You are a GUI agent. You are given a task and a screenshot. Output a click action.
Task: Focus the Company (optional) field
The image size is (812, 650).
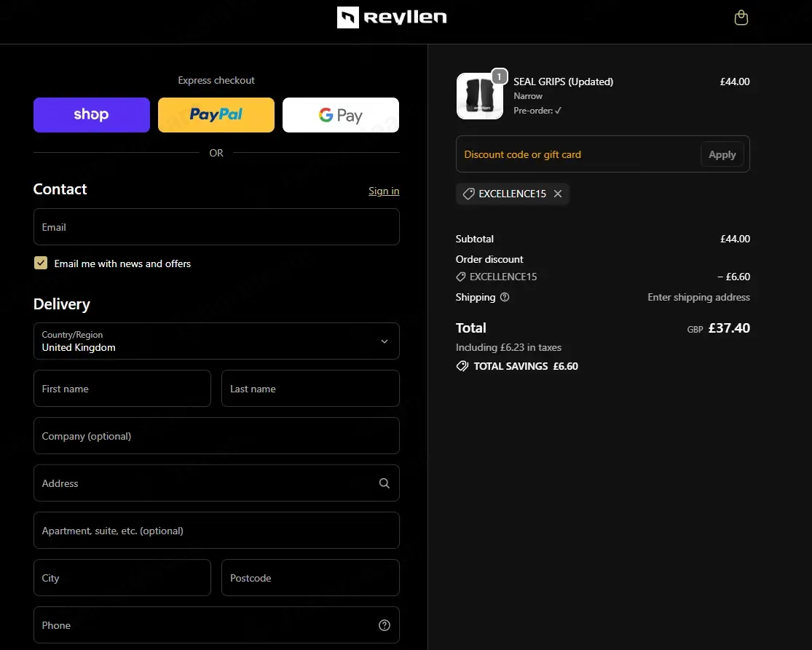pyautogui.click(x=216, y=436)
